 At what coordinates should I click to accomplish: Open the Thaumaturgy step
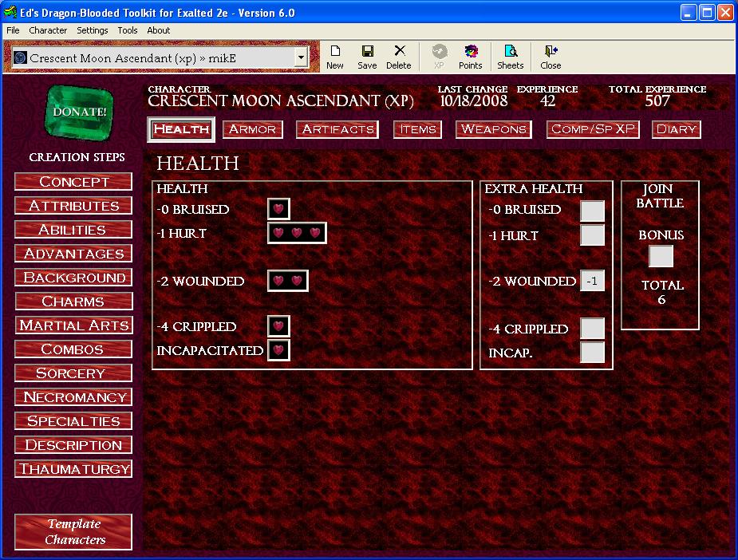tap(73, 469)
